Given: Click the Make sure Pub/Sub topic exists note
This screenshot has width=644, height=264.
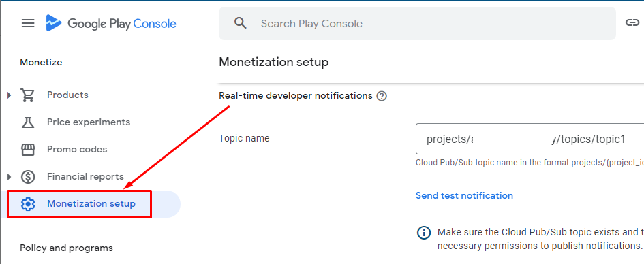Looking at the screenshot, I should (540, 239).
